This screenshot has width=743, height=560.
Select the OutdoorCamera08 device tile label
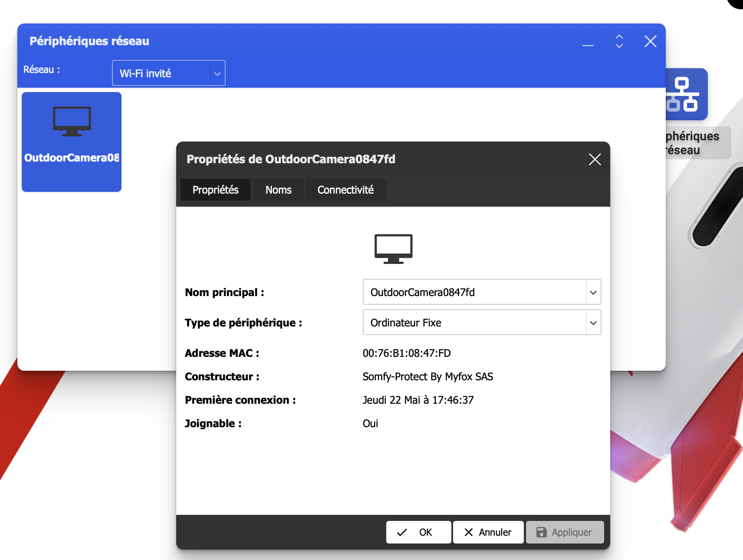point(72,158)
